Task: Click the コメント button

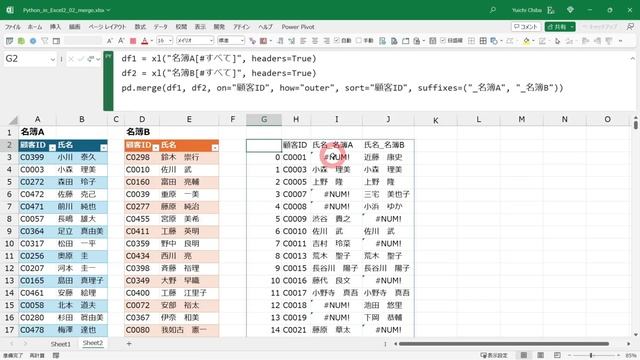Action: [526, 27]
